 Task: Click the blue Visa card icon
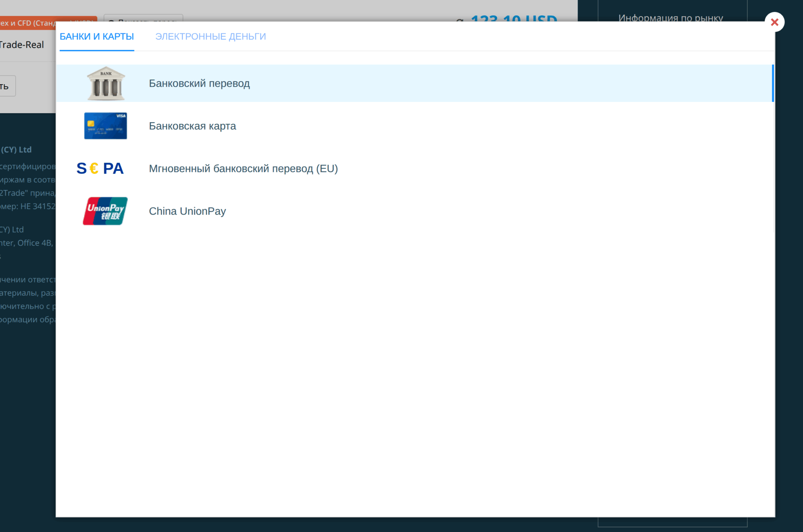coord(105,126)
